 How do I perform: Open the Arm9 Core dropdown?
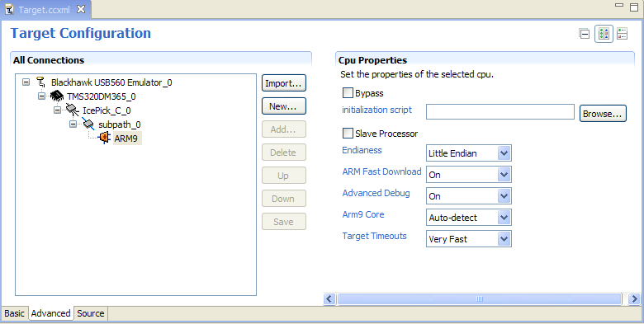coord(504,218)
